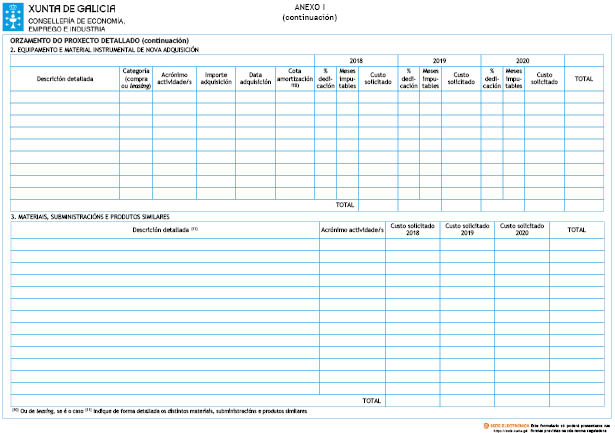615x433 pixels.
Task: Click first 2019 Custo solicitado cell in equipment table
Action: 461,97
